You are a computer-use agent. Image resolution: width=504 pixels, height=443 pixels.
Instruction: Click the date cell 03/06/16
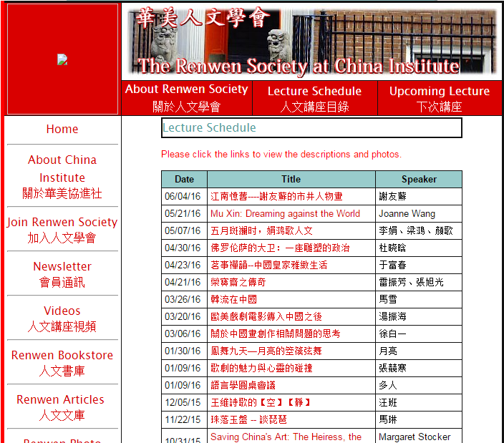click(185, 334)
